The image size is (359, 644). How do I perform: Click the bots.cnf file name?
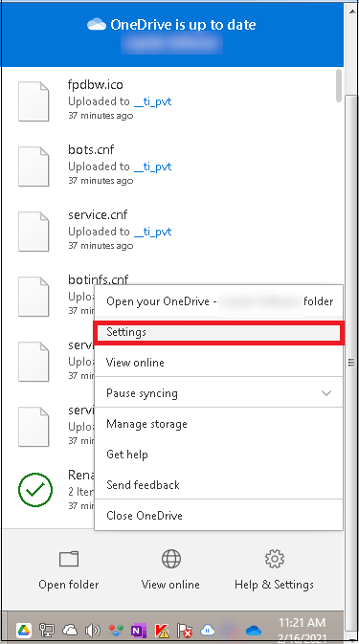pos(91,149)
